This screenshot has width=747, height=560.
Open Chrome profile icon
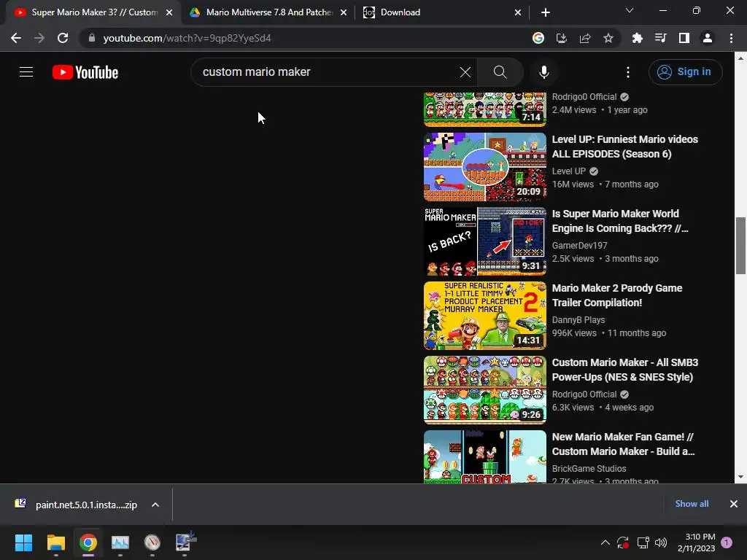tap(708, 38)
